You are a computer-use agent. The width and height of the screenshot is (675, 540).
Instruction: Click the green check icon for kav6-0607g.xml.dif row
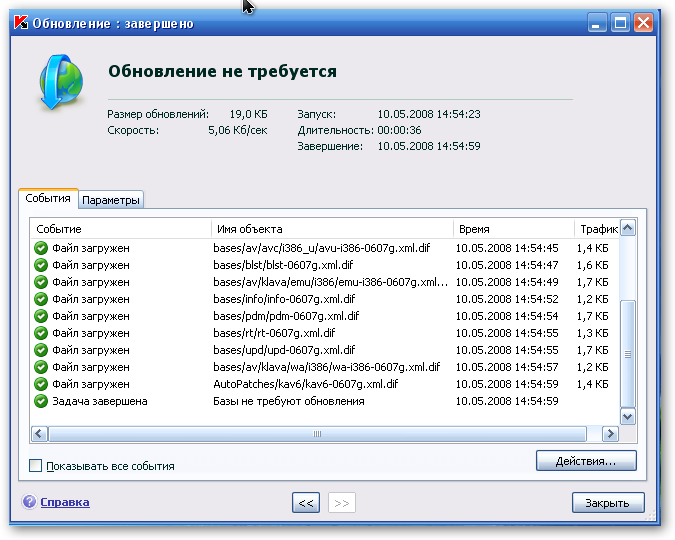click(41, 384)
